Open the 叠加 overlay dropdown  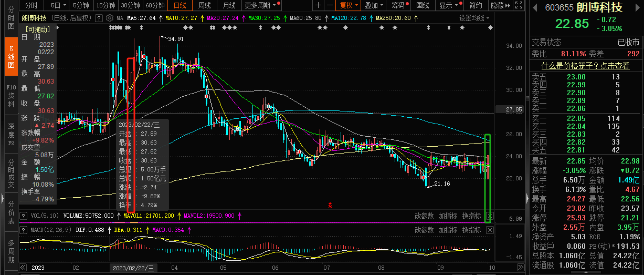click(373, 5)
